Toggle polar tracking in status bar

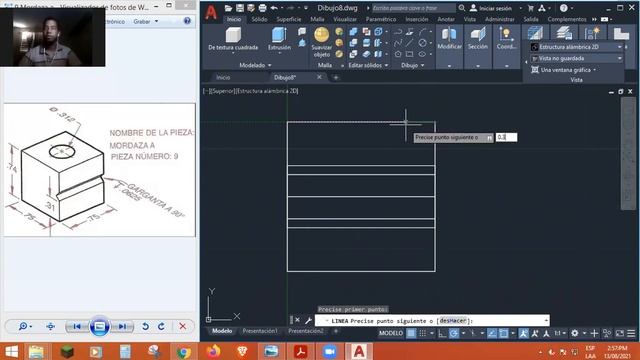tap(453, 333)
